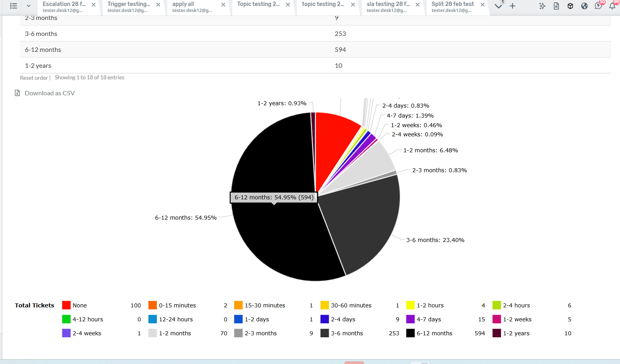Screen dimensions: 620x364
Task: Expand the overflow tabs chevron
Action: pos(498,6)
